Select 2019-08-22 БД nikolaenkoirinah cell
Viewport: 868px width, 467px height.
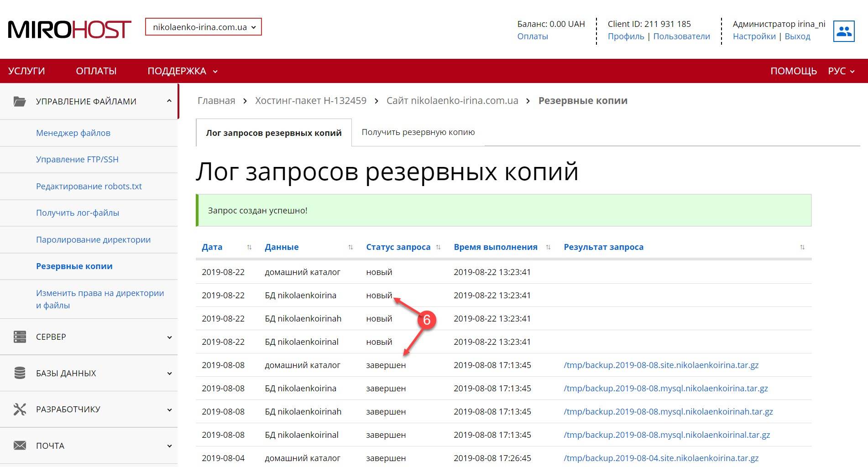[303, 319]
